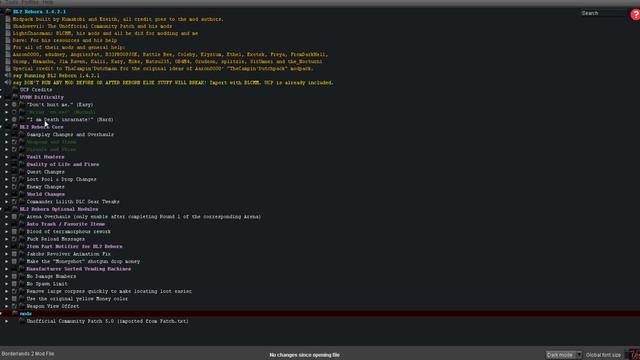Select the 'UVHM Difficulty' category label
This screenshot has width=640, height=360.
[x=42, y=97]
